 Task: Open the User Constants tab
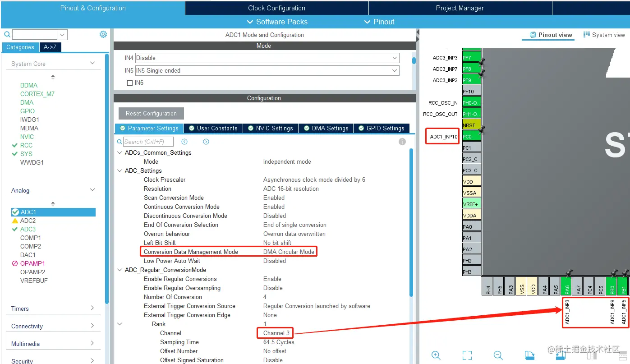pyautogui.click(x=213, y=129)
